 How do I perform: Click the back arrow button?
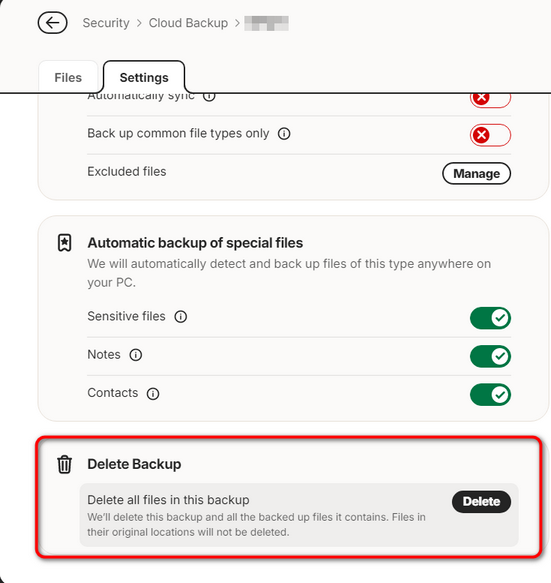[52, 23]
